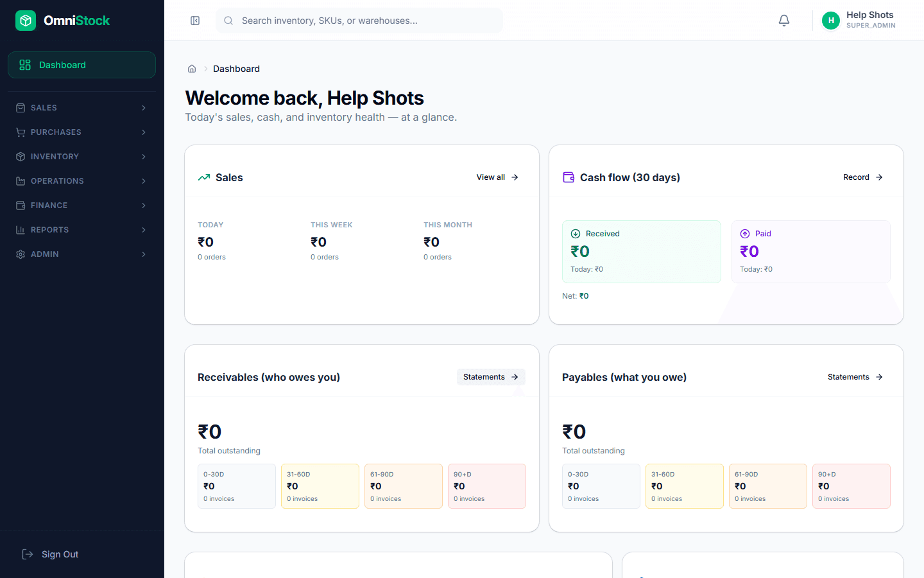Viewport: 924px width, 578px height.
Task: Click the Paid up-arrow circle icon
Action: [x=745, y=234]
